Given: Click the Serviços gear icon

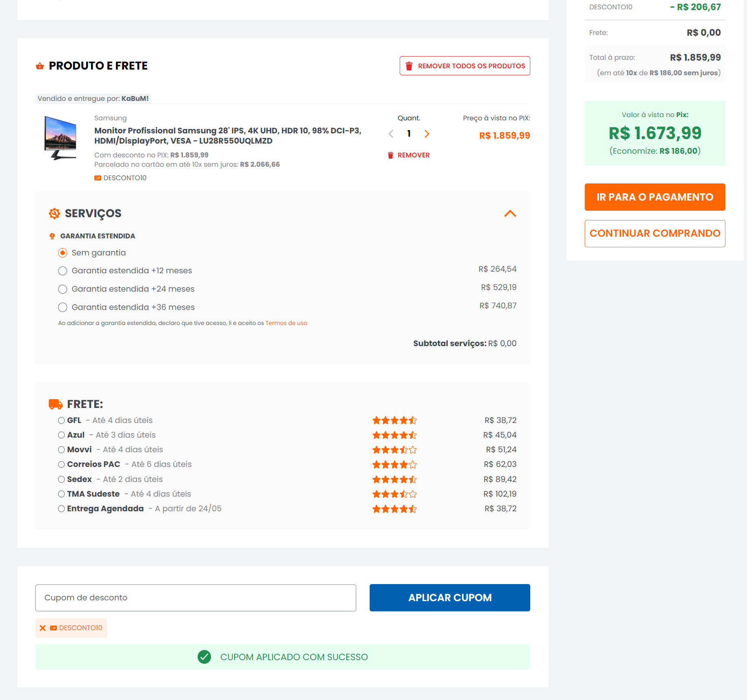Looking at the screenshot, I should pyautogui.click(x=54, y=214).
